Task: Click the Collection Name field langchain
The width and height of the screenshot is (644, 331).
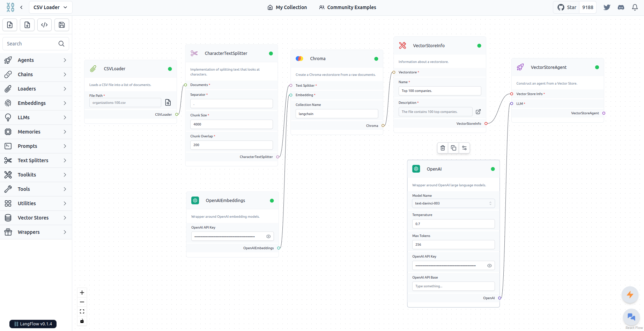Action: tap(337, 114)
